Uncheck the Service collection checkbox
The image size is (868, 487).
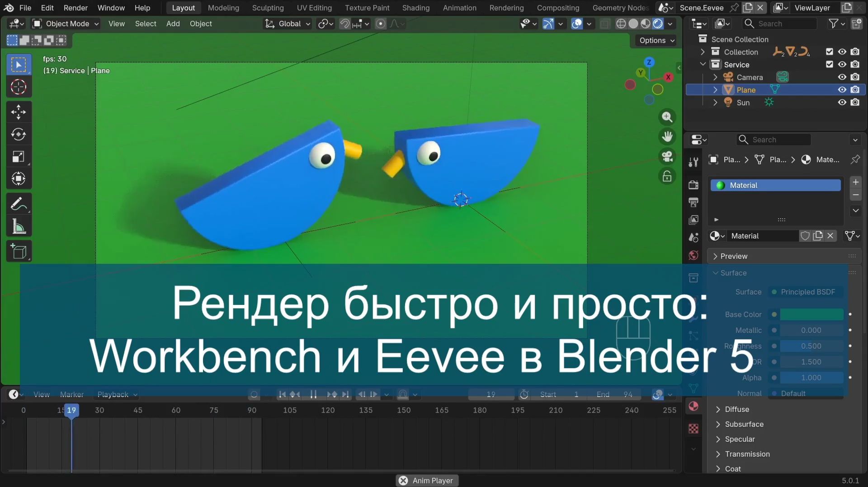(x=829, y=65)
